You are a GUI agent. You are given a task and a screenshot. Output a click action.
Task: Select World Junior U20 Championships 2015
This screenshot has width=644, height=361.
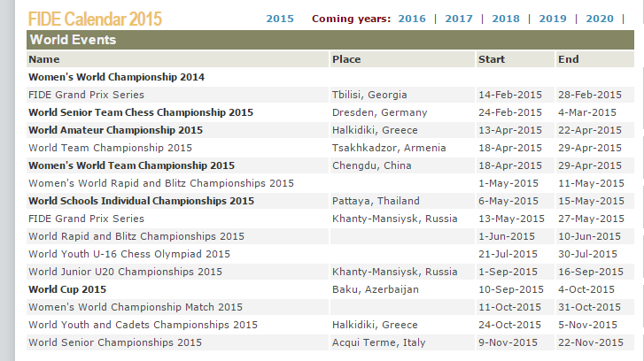click(x=125, y=272)
